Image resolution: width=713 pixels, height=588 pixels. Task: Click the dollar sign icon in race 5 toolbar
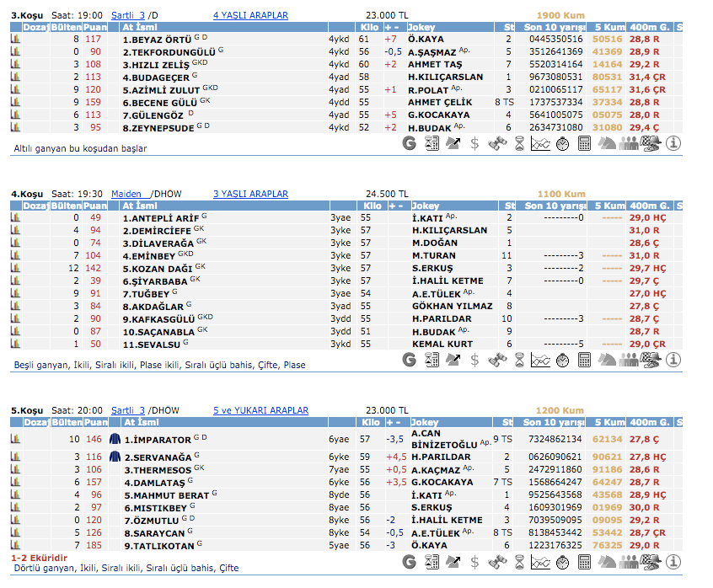tap(474, 568)
